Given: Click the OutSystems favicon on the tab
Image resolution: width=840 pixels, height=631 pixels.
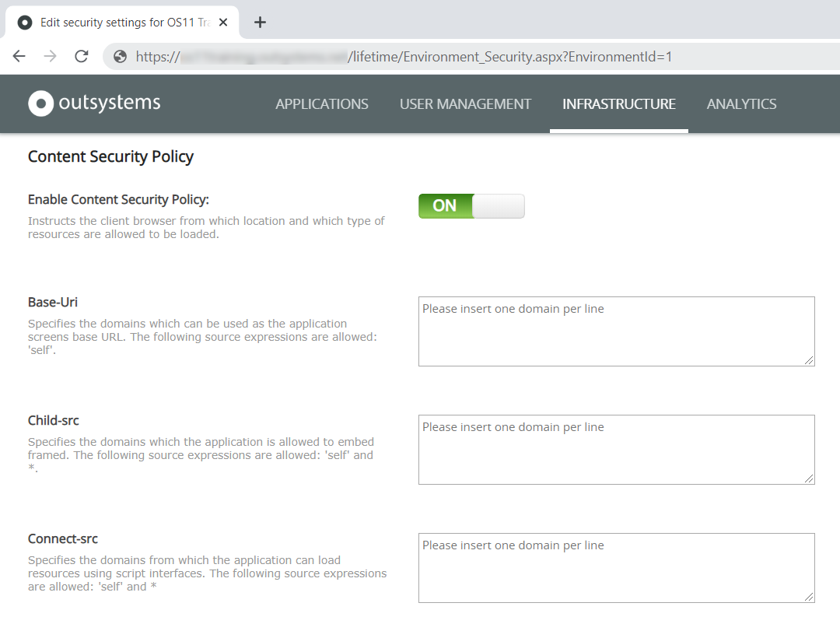Looking at the screenshot, I should point(24,22).
